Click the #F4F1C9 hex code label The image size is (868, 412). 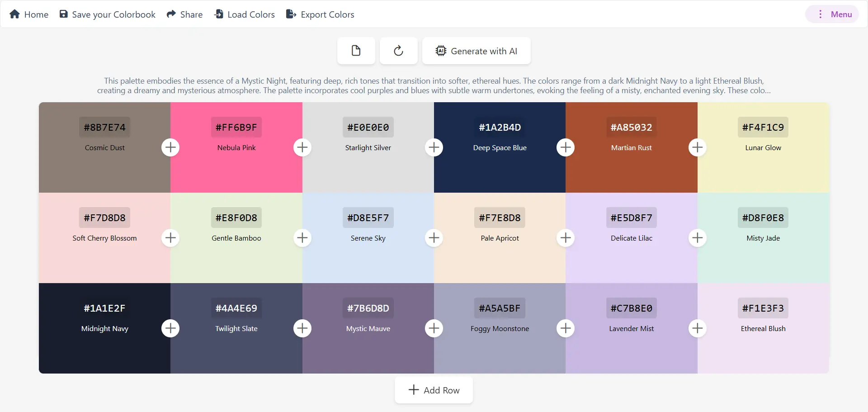[x=763, y=128]
